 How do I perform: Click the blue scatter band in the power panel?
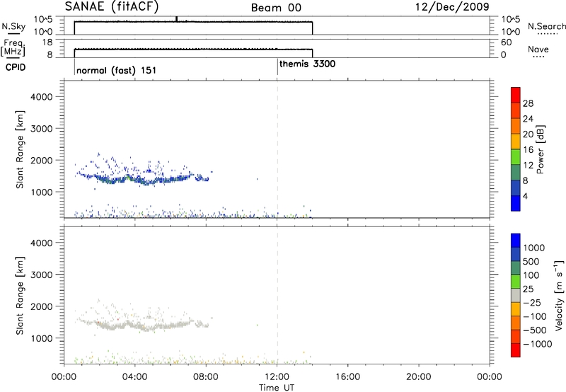point(144,180)
